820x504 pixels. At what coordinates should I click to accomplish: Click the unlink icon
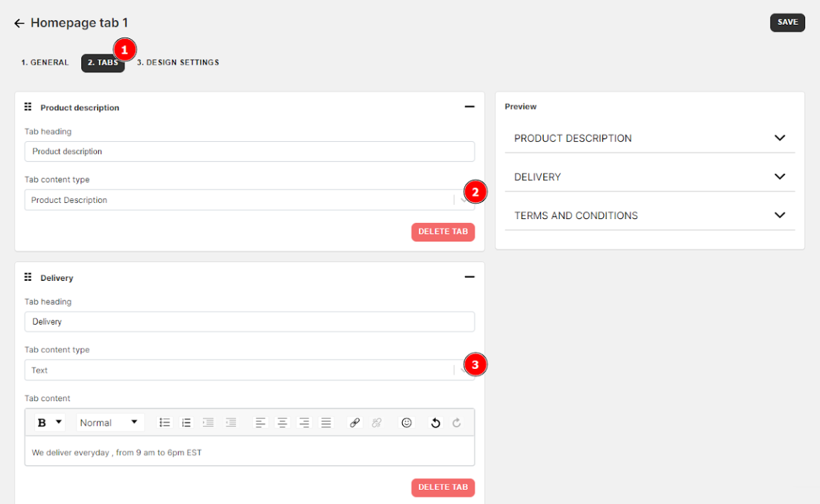coord(376,423)
